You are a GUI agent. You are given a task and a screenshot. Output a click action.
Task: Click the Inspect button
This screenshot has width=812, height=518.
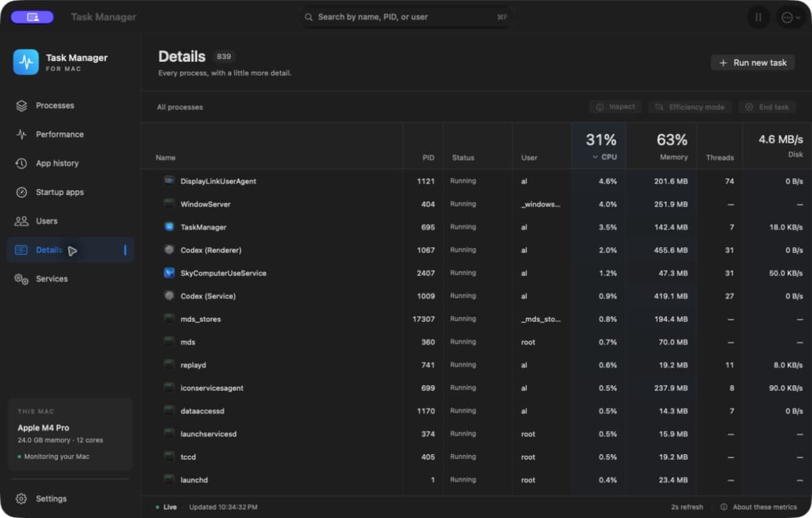(x=615, y=107)
